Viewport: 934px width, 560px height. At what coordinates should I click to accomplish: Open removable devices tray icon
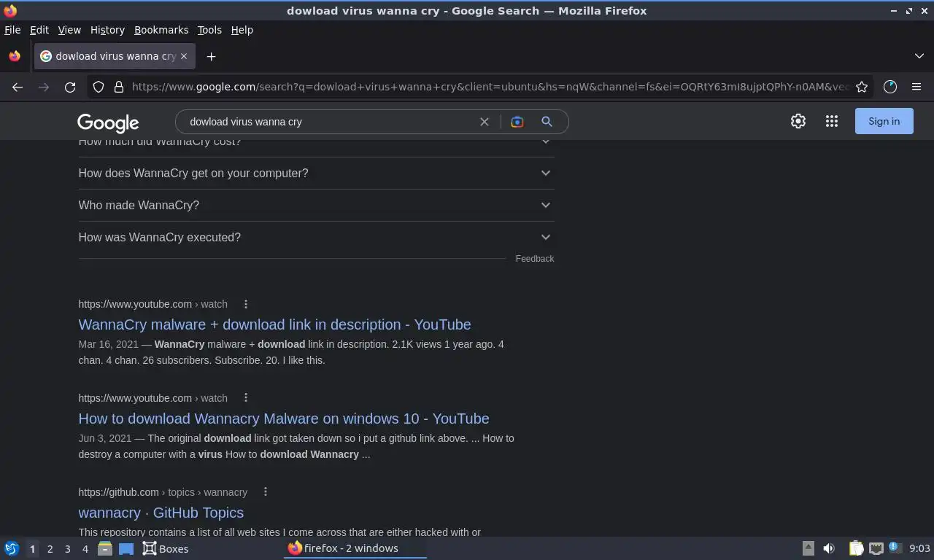coord(808,548)
